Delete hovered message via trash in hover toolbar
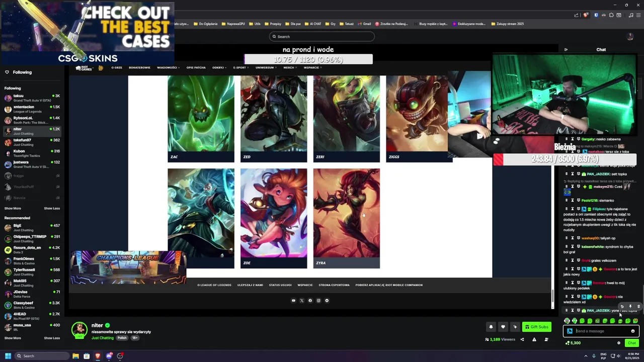644x362 pixels. click(638, 306)
